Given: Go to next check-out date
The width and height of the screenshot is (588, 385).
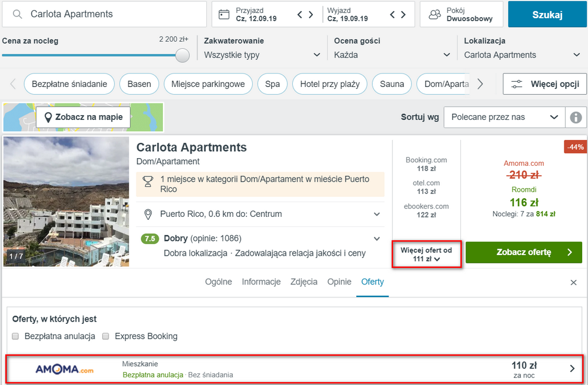Looking at the screenshot, I should [403, 15].
